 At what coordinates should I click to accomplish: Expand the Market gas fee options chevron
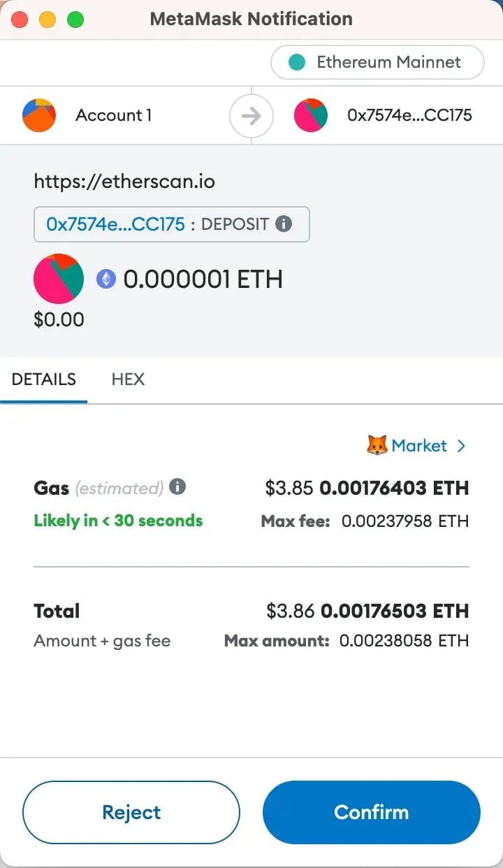click(460, 446)
